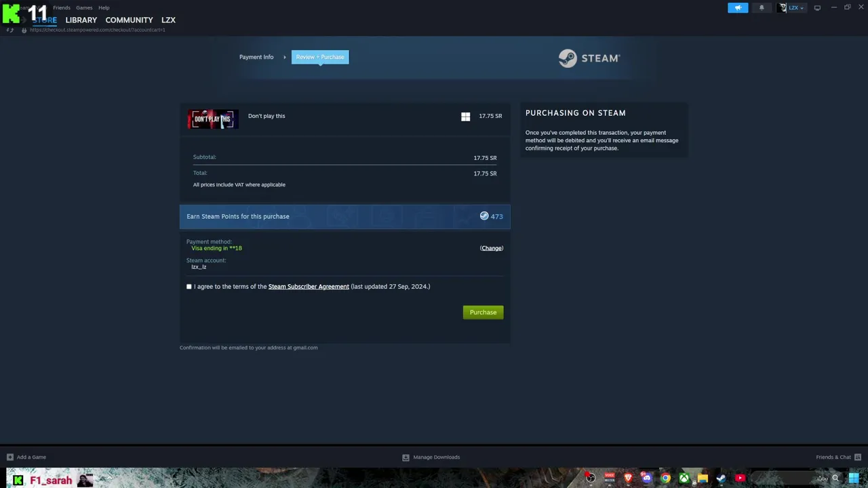The height and width of the screenshot is (488, 868).
Task: Go back to Payment Info step
Action: 256,57
